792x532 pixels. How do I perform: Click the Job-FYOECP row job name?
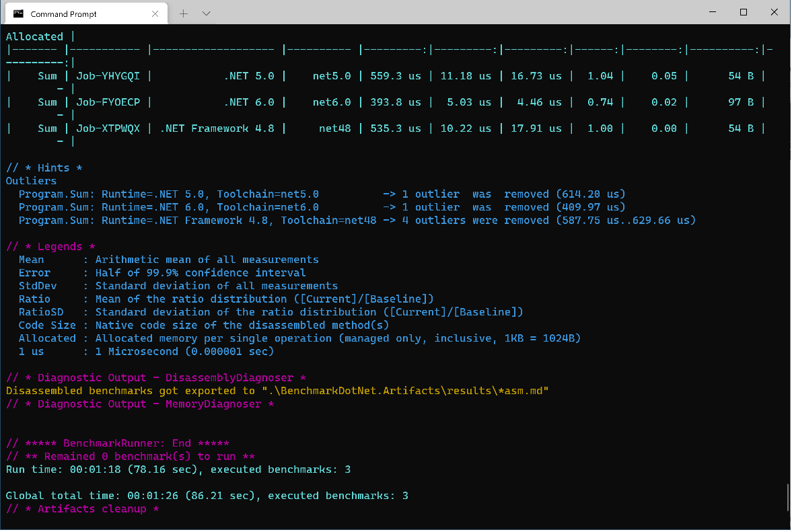tap(108, 102)
